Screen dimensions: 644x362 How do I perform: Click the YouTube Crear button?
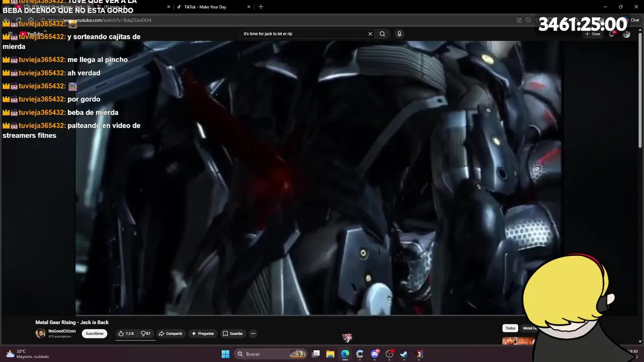(593, 34)
